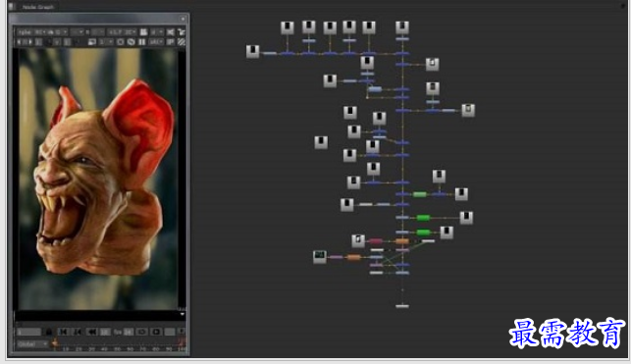Select the Read node with landscape thumbnail
This screenshot has height=364, width=631.
tap(320, 257)
